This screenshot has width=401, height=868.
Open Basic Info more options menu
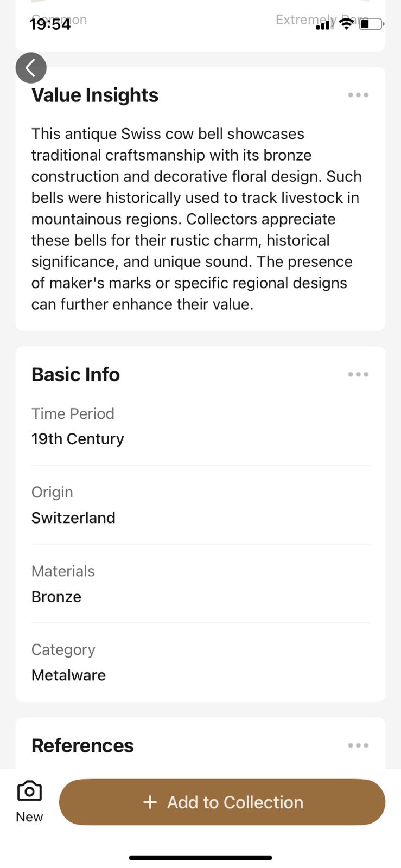(x=358, y=374)
